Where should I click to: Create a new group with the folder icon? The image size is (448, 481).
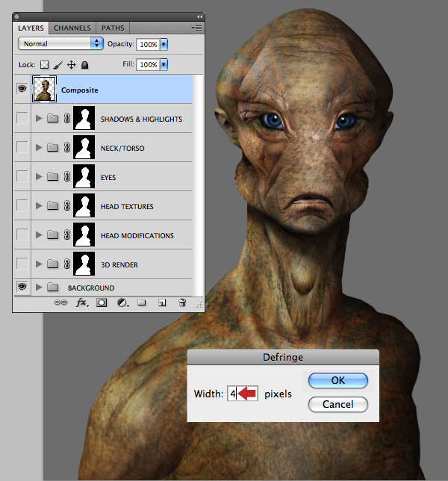point(142,302)
